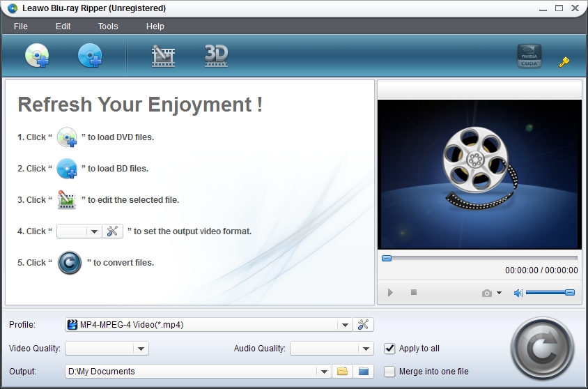Mute audio using speaker icon

(x=518, y=293)
